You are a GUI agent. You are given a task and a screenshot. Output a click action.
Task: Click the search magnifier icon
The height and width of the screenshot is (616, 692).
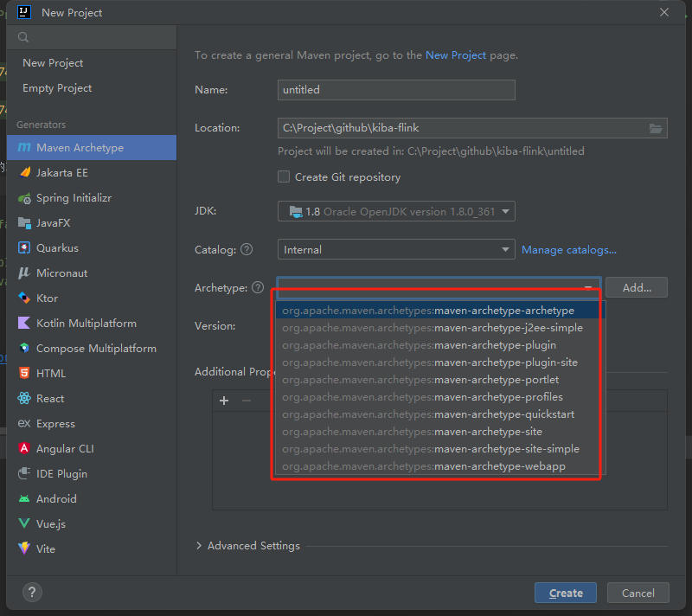[23, 37]
